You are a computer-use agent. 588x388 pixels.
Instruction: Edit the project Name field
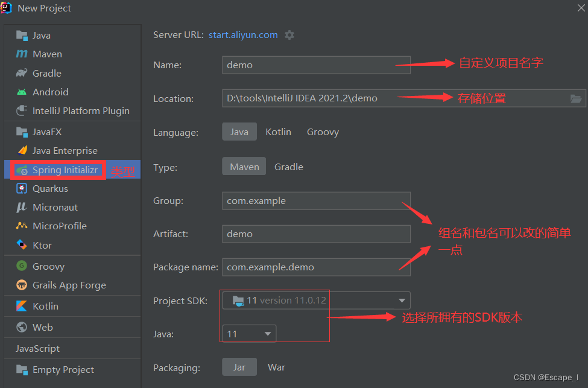tap(316, 65)
